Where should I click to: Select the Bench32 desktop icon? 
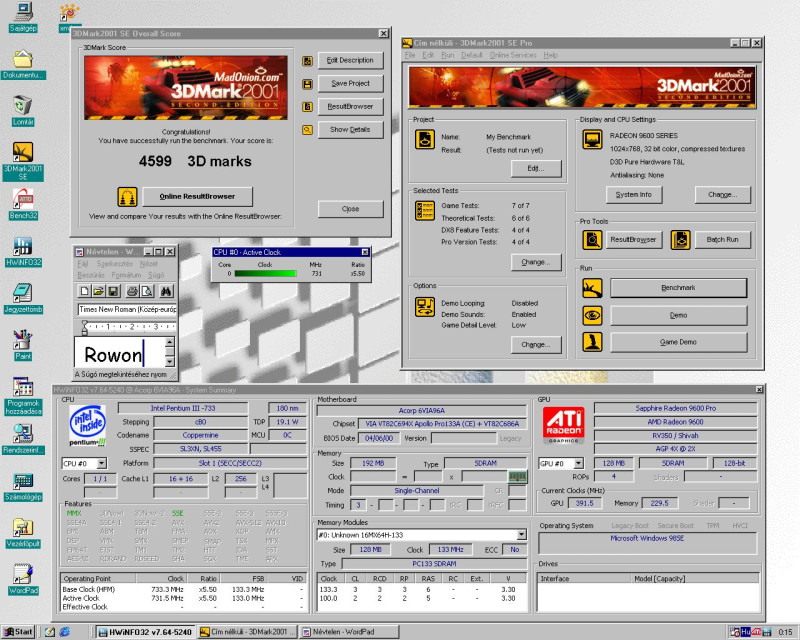tap(23, 204)
